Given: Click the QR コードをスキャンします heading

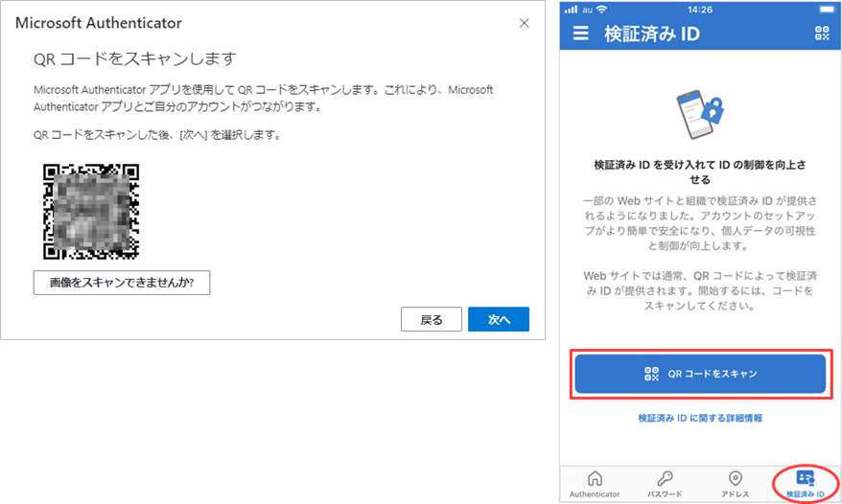Looking at the screenshot, I should (135, 58).
